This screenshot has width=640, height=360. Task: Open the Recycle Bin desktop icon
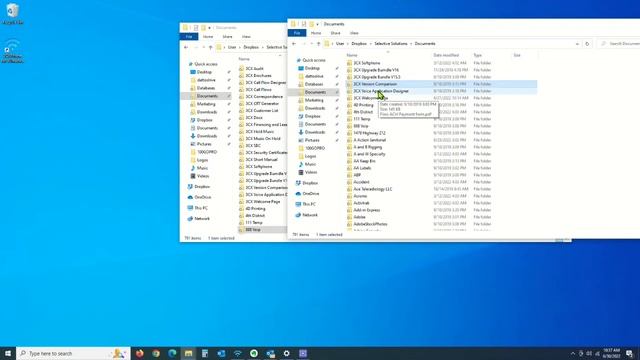pyautogui.click(x=13, y=13)
